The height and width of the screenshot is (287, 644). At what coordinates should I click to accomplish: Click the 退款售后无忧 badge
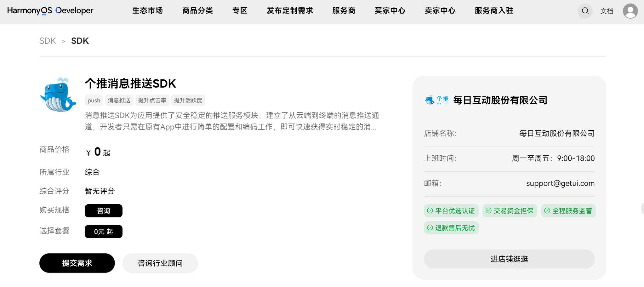coord(451,228)
